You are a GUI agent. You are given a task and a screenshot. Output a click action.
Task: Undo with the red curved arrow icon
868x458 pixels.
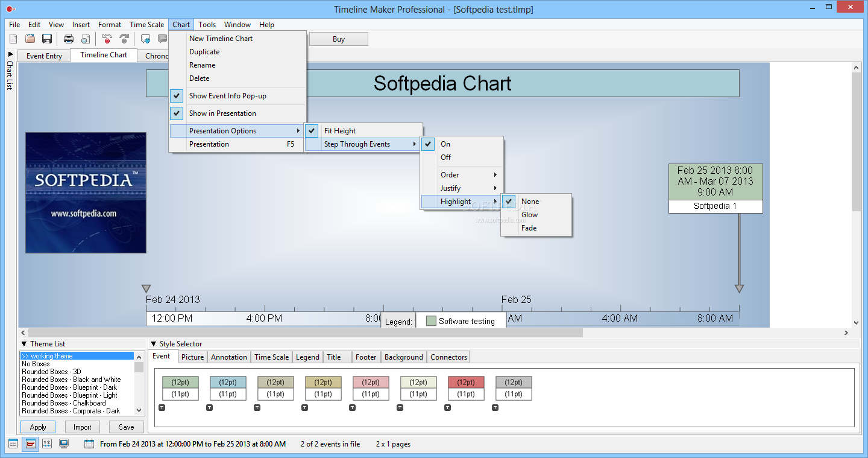[x=107, y=39]
